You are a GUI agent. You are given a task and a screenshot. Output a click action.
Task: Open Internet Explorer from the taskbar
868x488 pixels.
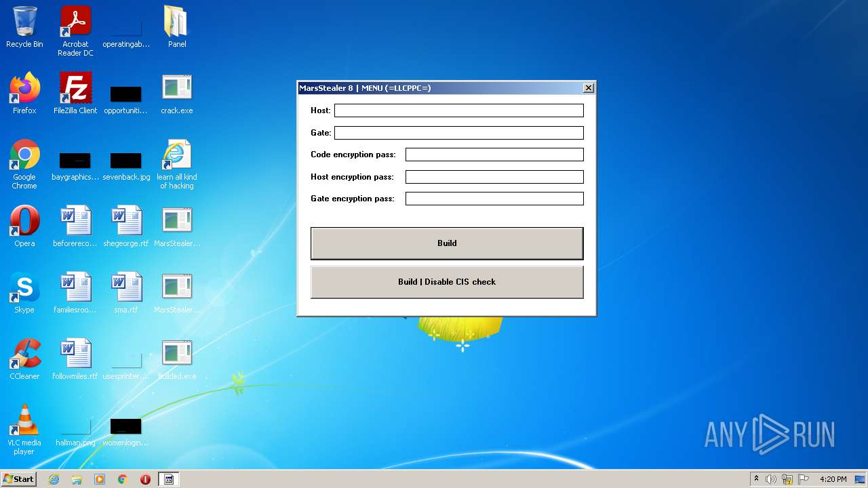coord(54,479)
